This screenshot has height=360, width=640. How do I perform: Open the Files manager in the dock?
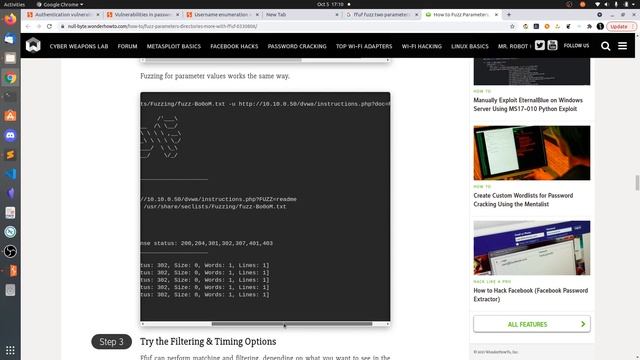(10, 58)
